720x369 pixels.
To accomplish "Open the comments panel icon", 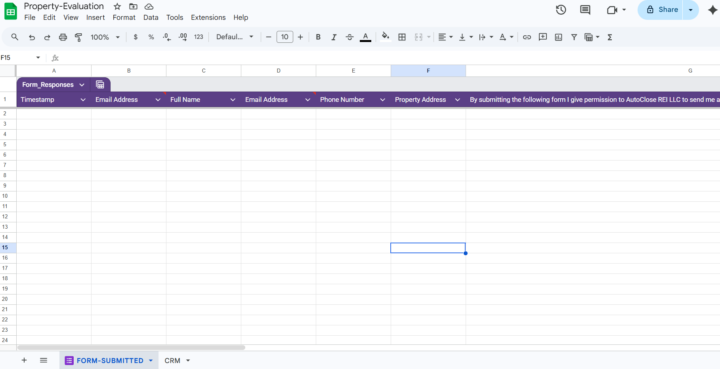I will click(x=585, y=10).
